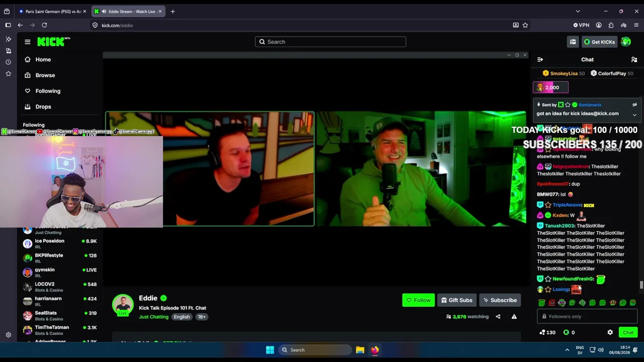The height and width of the screenshot is (362, 644).
Task: View site security shield info
Action: click(x=95, y=25)
